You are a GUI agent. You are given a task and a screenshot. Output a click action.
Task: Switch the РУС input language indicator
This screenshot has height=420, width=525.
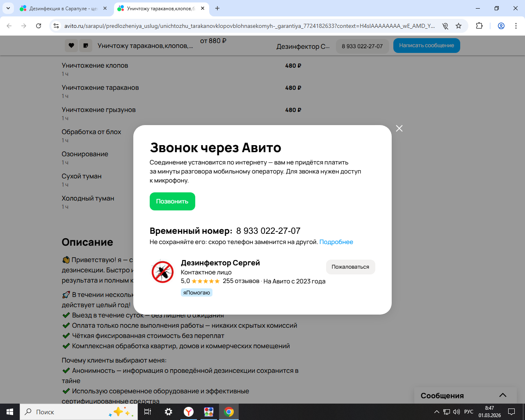point(469,412)
